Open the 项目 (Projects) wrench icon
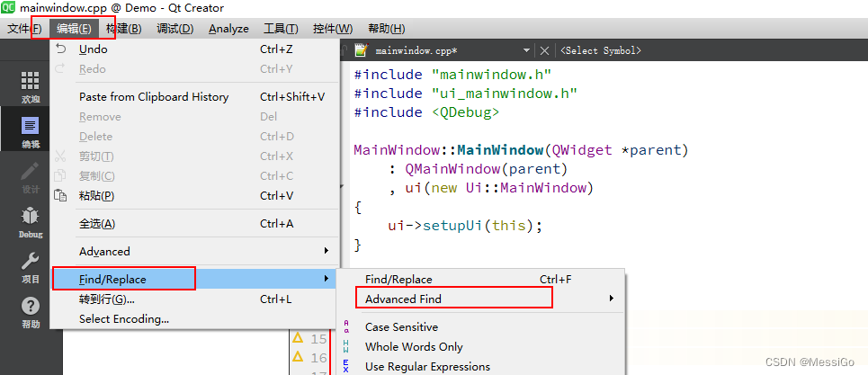 (30, 267)
